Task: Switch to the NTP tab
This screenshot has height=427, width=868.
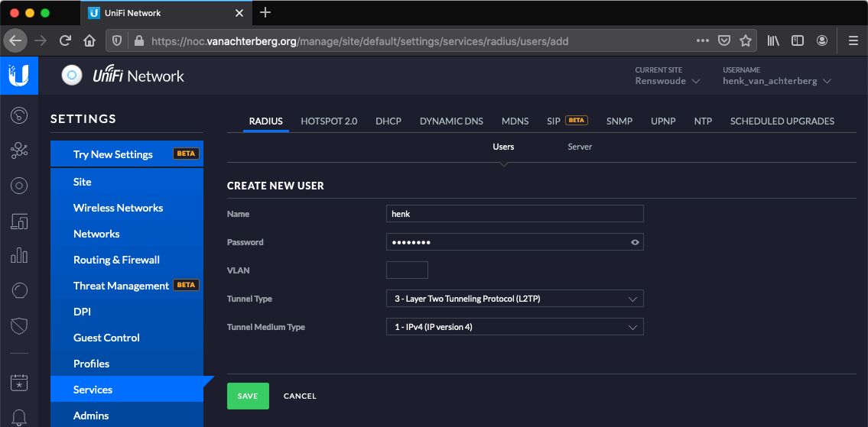Action: point(703,121)
